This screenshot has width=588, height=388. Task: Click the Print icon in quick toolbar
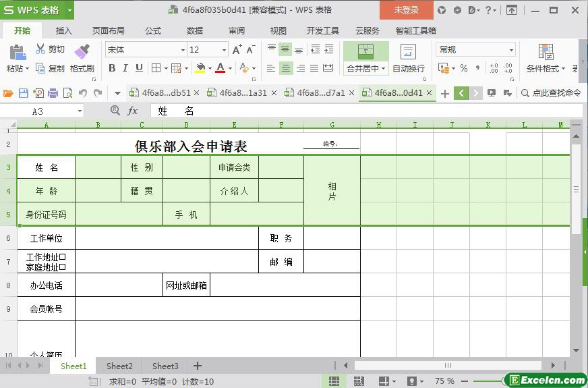pos(53,93)
